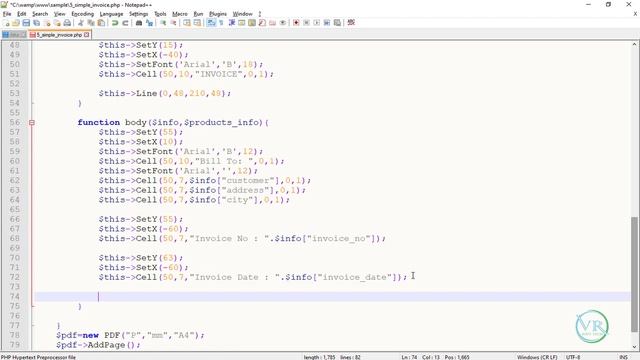
Task: Open the User Defined Language dialog icon
Action: [242, 23]
